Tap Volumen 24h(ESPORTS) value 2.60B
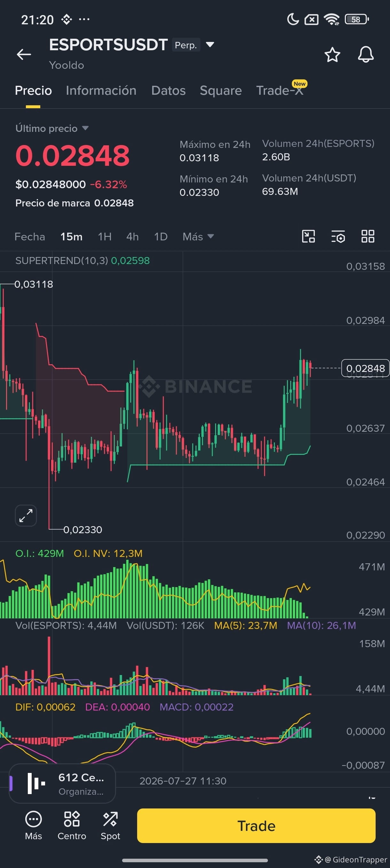The height and width of the screenshot is (868, 390). point(276,157)
